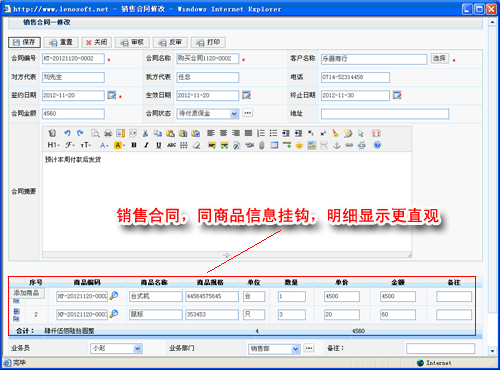
Task: Toggle strikethrough formatting
Action: point(171,145)
